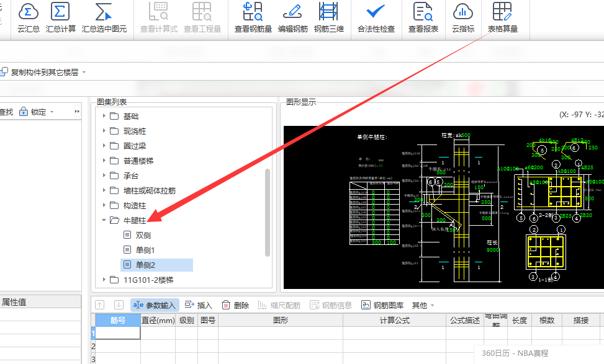This screenshot has width=604, height=364.
Task: Open 查看计算式 in the ribbon
Action: 159,17
